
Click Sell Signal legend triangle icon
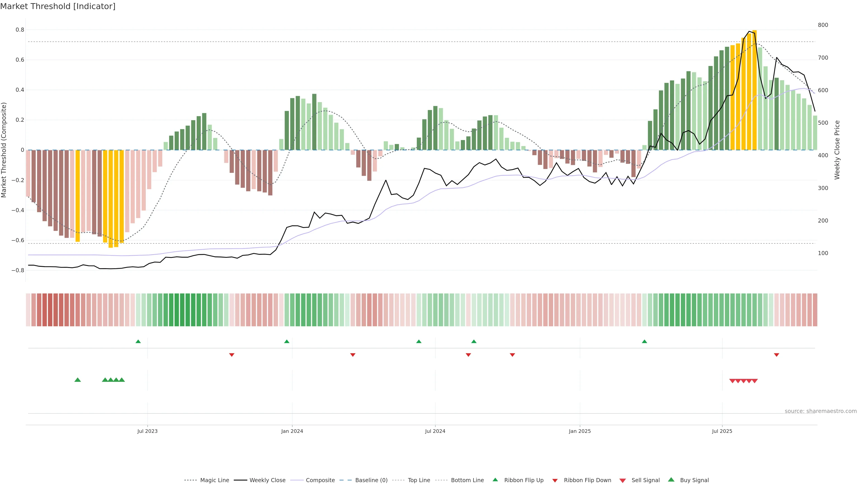tap(623, 481)
